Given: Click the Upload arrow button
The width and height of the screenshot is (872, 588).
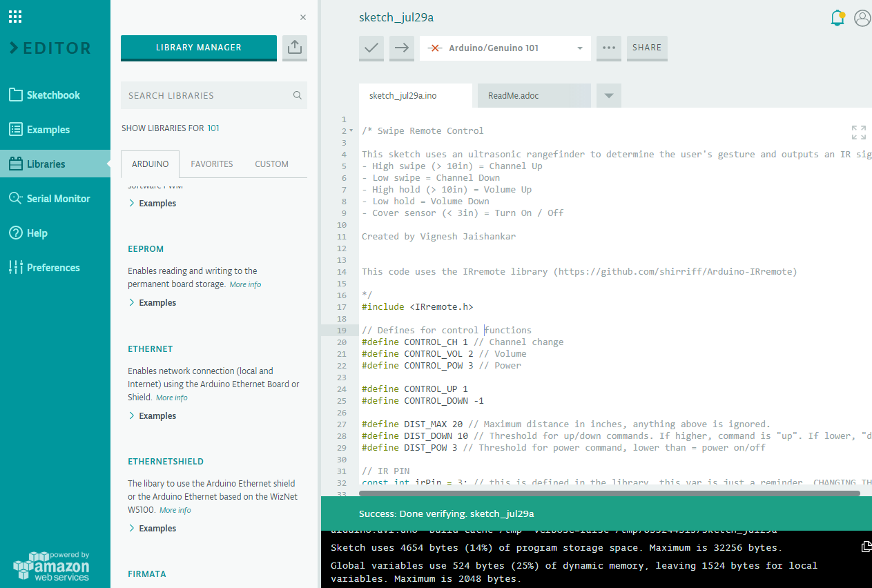Looking at the screenshot, I should tap(402, 48).
